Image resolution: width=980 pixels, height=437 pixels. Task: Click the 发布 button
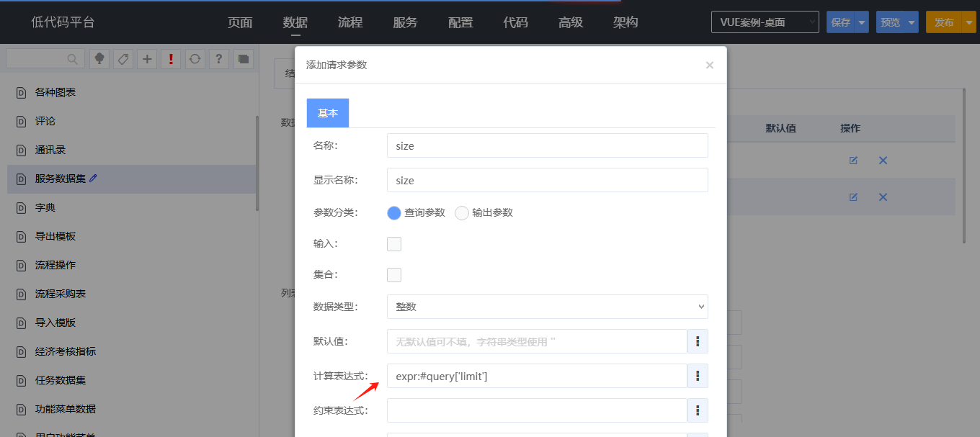(944, 22)
